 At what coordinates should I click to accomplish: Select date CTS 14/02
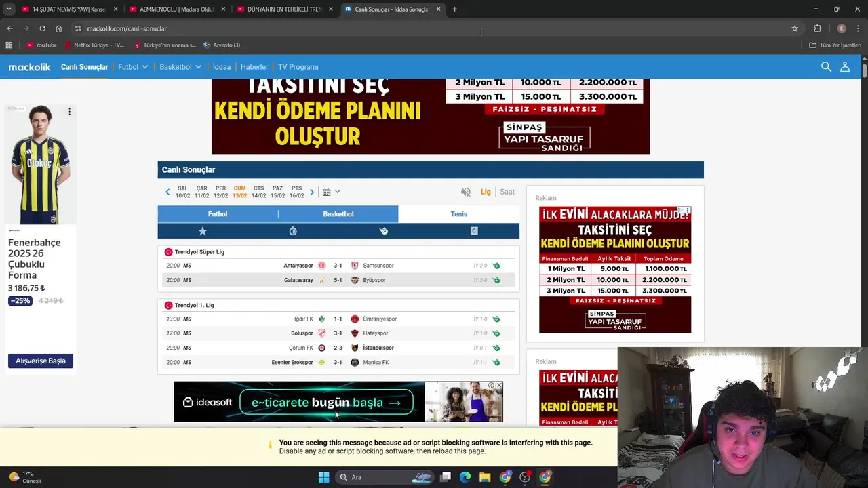click(x=259, y=192)
